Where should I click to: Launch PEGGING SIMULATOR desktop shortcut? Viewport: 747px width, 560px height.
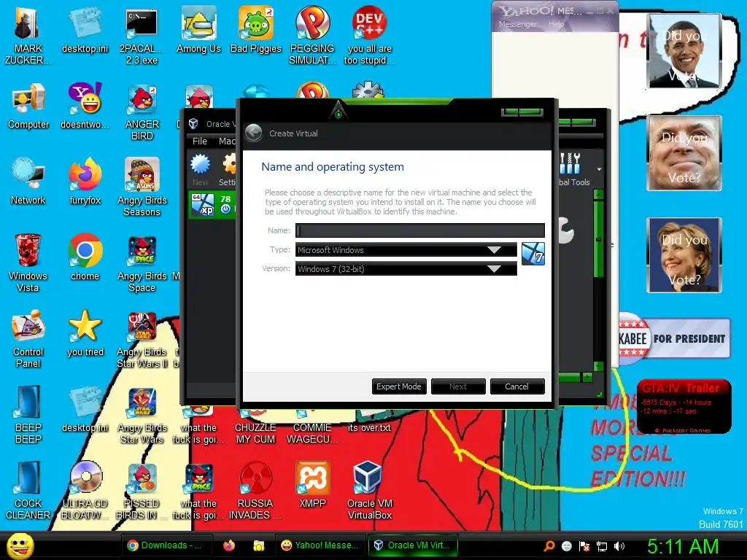point(312,35)
